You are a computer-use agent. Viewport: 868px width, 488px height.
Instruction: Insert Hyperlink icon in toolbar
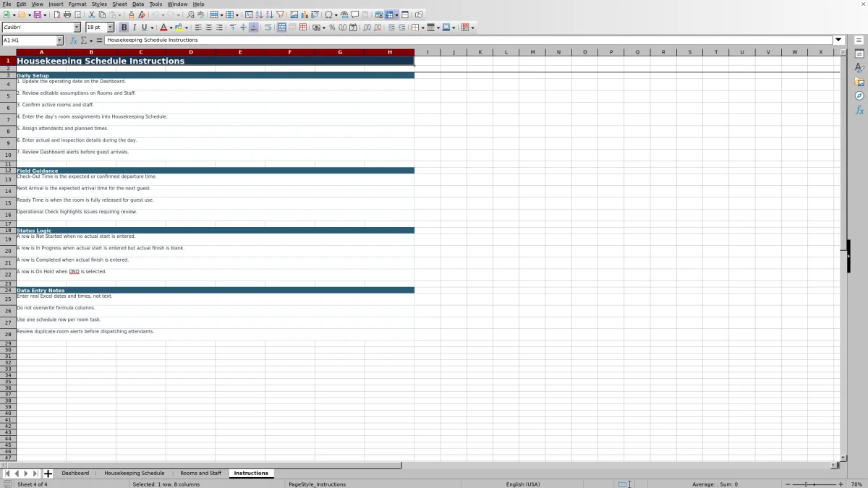(x=344, y=14)
